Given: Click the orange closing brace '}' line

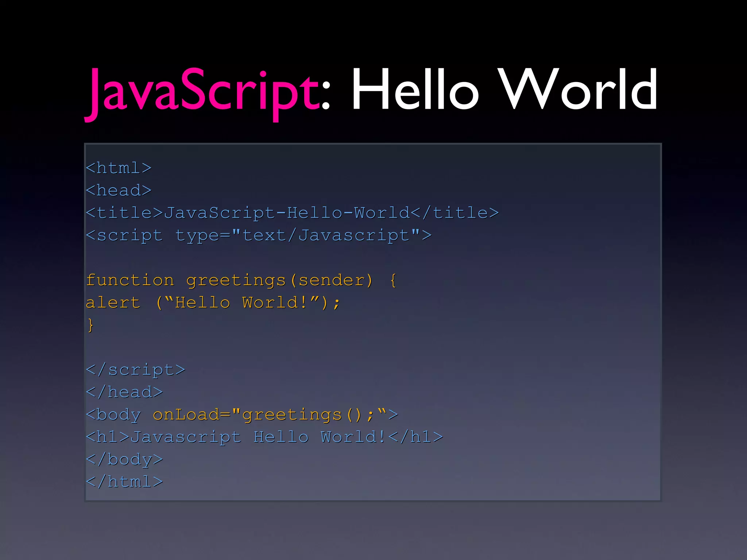Looking at the screenshot, I should point(90,325).
